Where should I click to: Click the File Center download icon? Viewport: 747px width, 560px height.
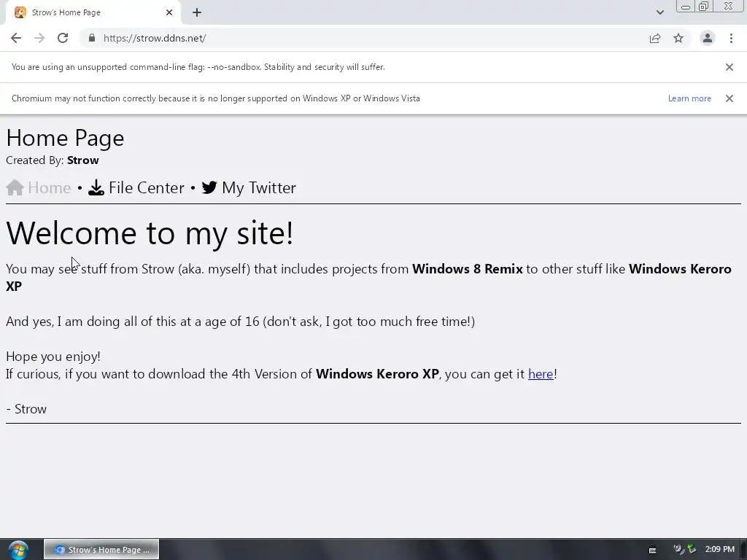[96, 187]
